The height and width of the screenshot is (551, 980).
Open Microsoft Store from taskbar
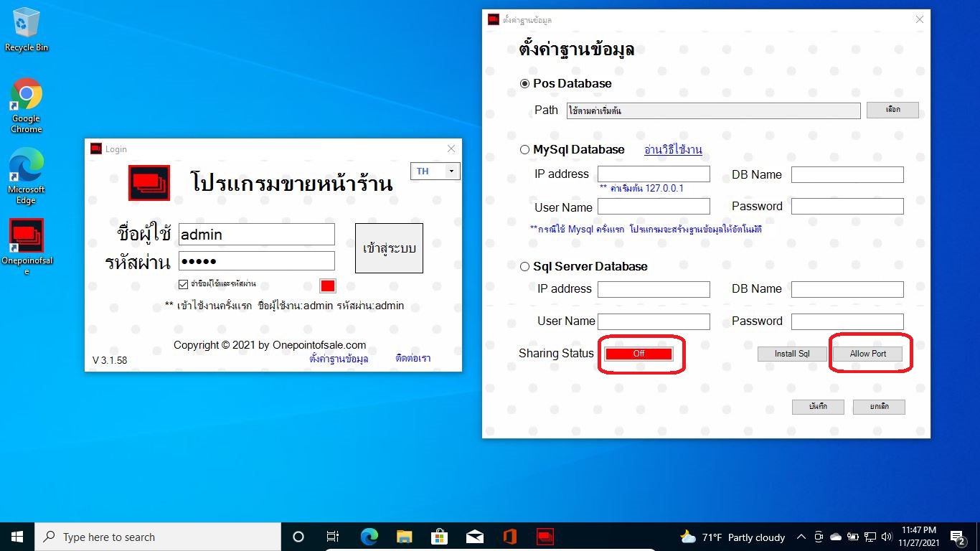pyautogui.click(x=439, y=537)
